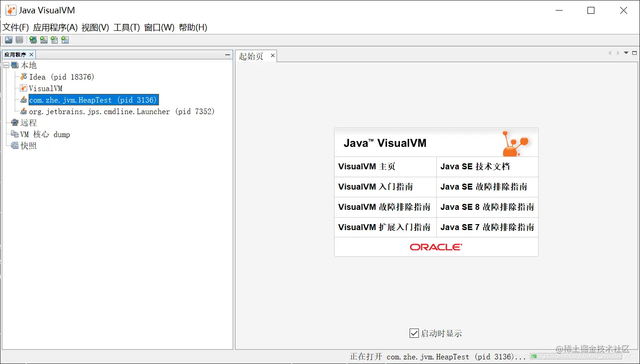The height and width of the screenshot is (364, 640).
Task: Open the 工具(T) menu
Action: click(x=127, y=28)
